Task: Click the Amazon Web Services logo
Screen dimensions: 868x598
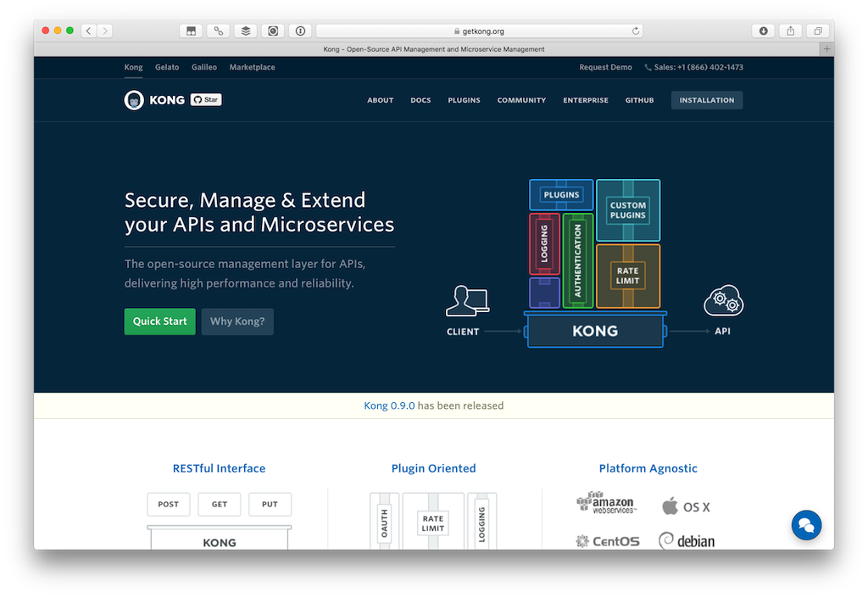Action: (x=607, y=503)
